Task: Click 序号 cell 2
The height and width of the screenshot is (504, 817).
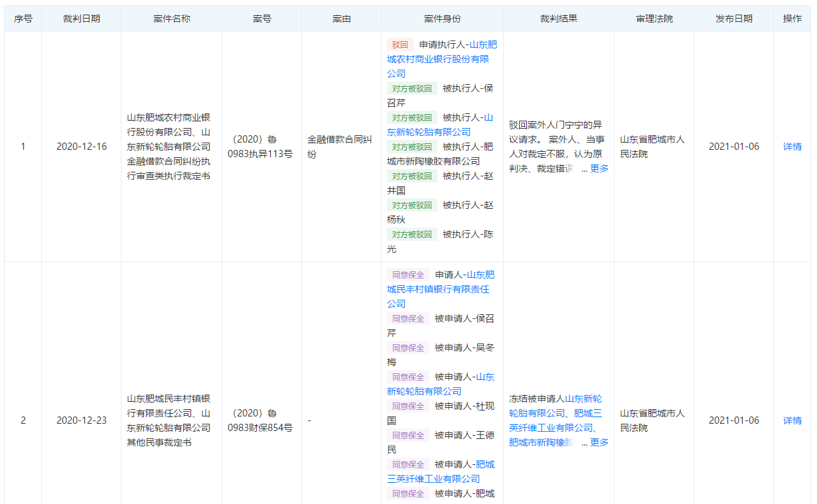Action: click(x=23, y=420)
